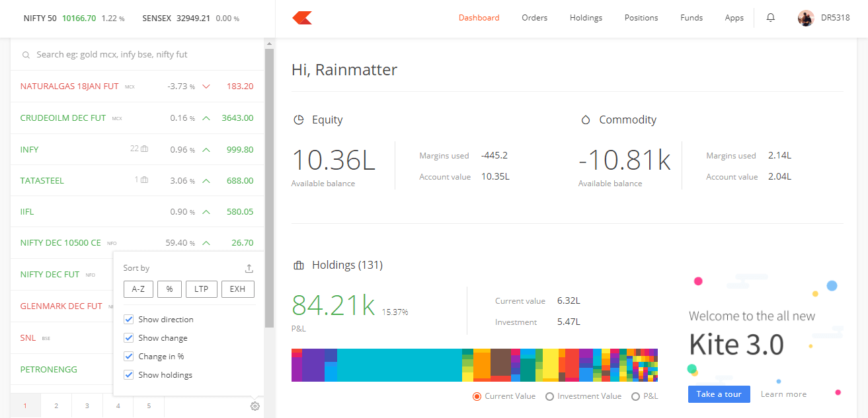This screenshot has width=868, height=418.
Task: Click the up arrow on IIFL row
Action: coord(206,212)
